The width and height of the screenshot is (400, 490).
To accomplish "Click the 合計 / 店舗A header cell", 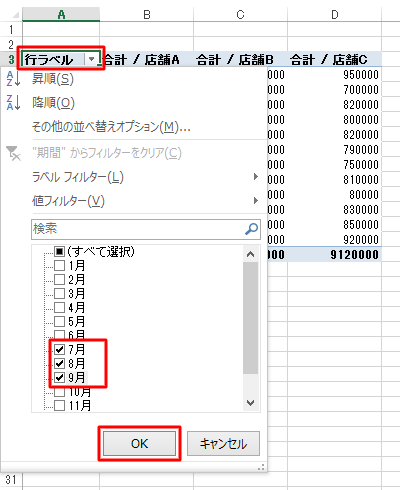I will click(147, 60).
